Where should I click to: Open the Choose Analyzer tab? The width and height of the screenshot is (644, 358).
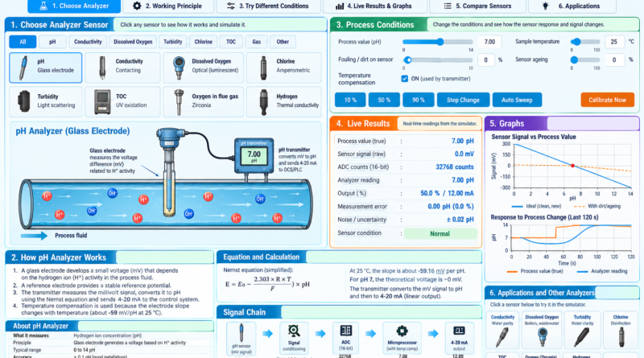click(x=74, y=6)
